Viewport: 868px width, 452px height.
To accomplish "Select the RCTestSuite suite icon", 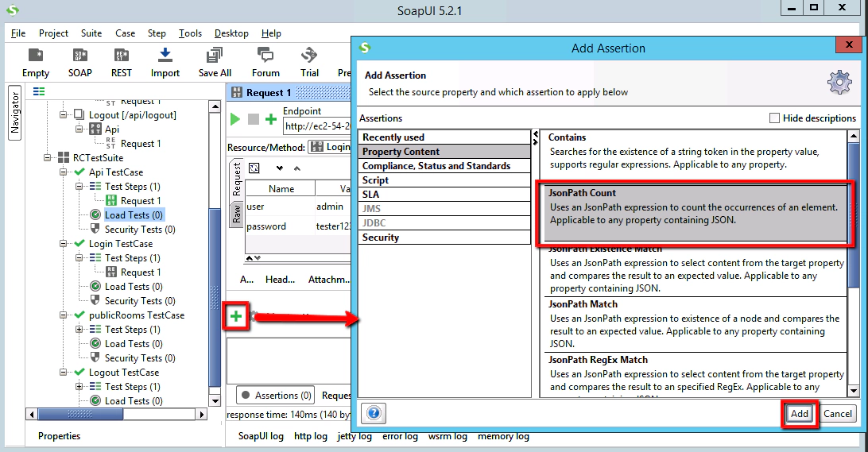I will 64,157.
